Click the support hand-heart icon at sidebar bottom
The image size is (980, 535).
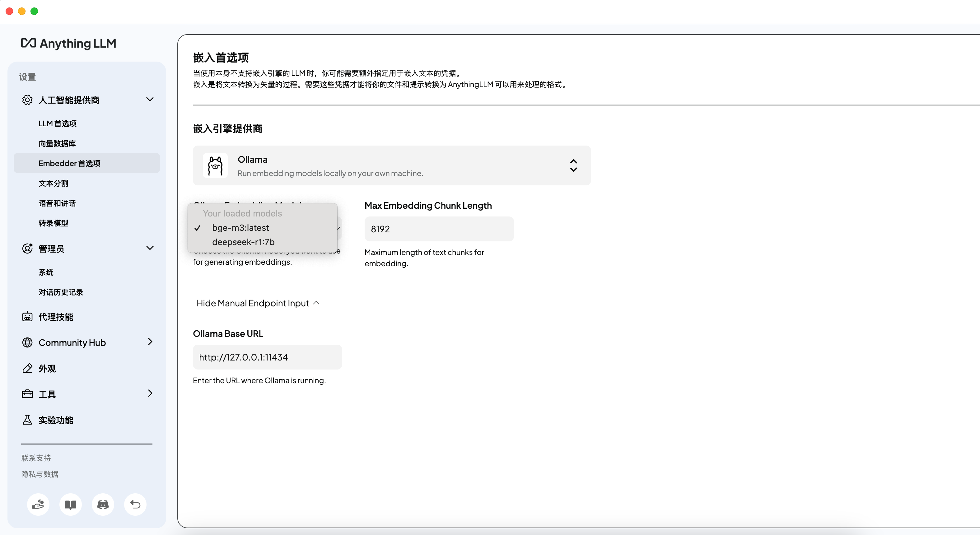38,505
